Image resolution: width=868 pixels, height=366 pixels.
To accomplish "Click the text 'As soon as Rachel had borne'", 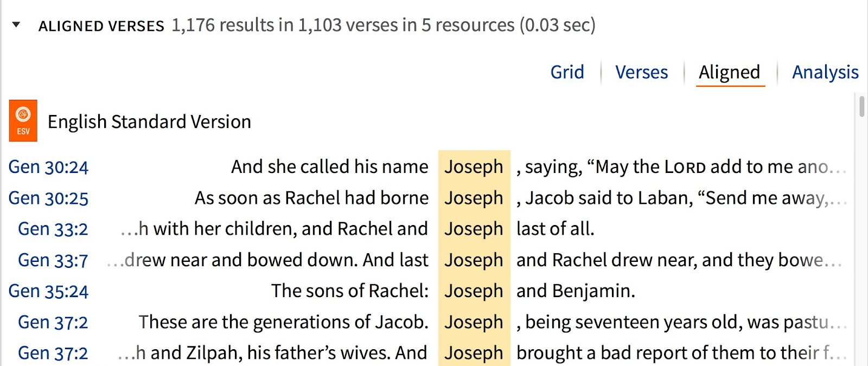I will pyautogui.click(x=312, y=198).
